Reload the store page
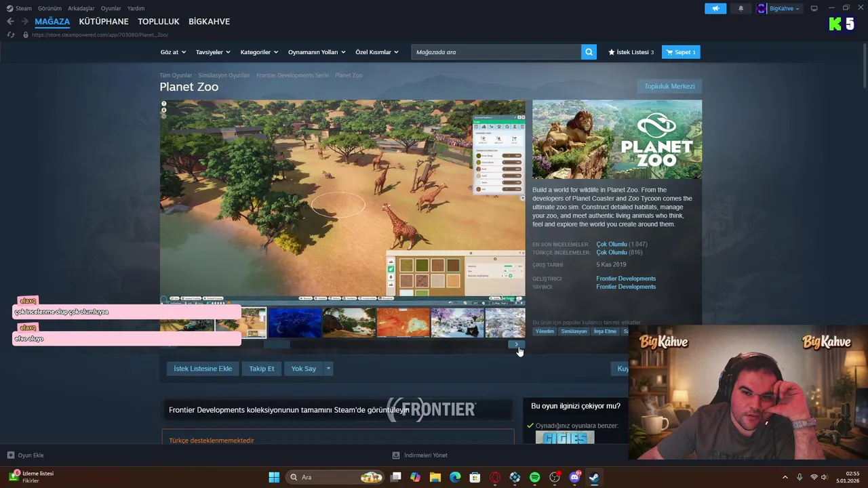The height and width of the screenshot is (488, 868). (11, 35)
